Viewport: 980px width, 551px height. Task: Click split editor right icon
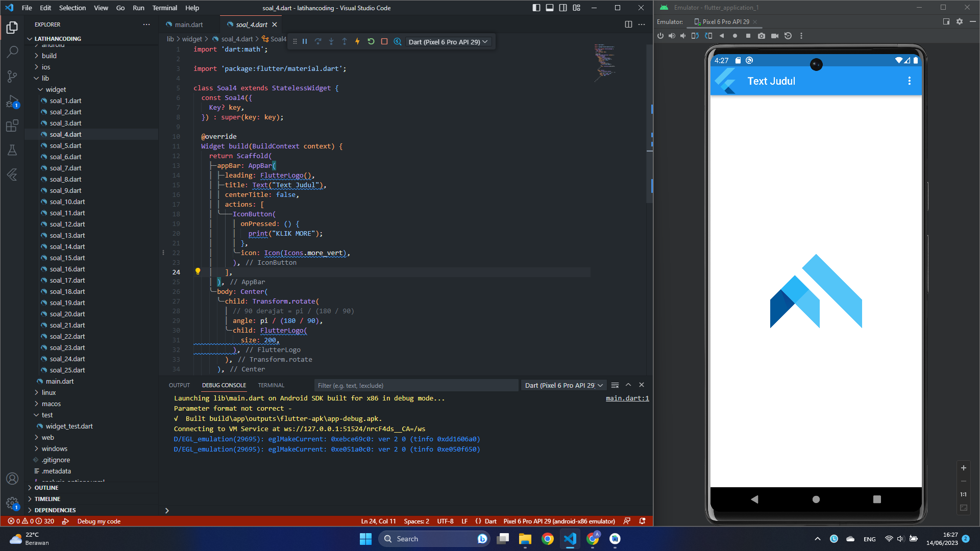(x=628, y=24)
